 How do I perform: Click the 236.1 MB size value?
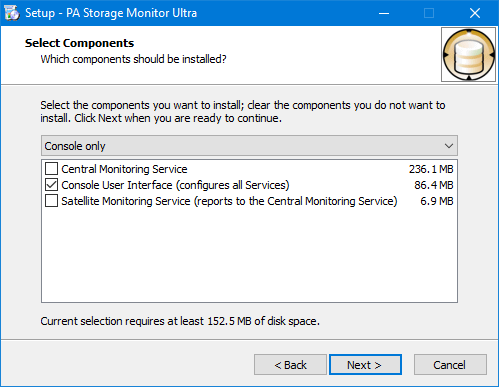(x=431, y=169)
